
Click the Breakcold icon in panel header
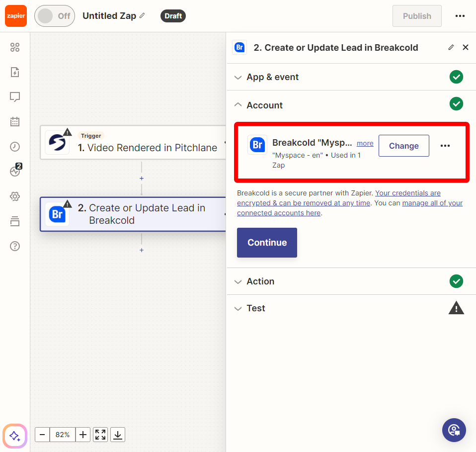coord(239,47)
